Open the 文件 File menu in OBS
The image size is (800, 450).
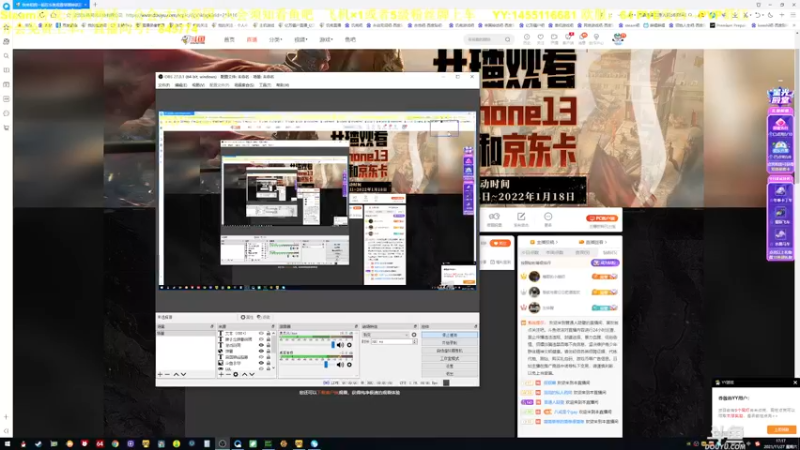[164, 85]
